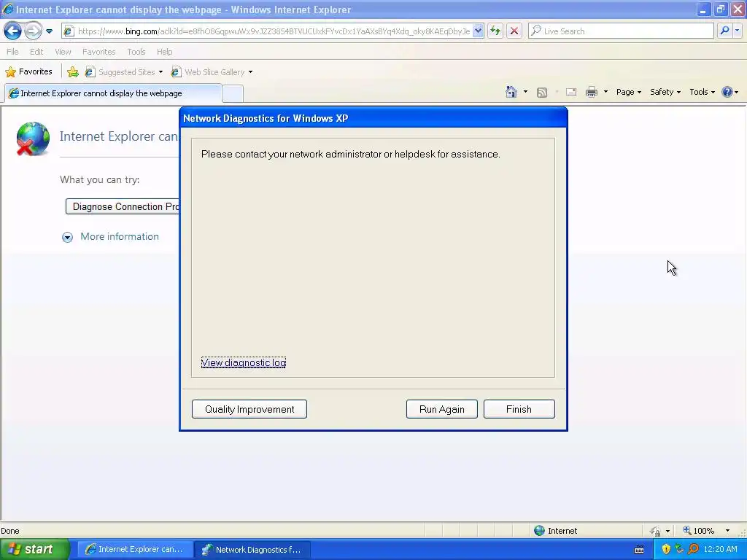The height and width of the screenshot is (560, 747).
Task: Go back using the Back arrow button
Action: [13, 31]
